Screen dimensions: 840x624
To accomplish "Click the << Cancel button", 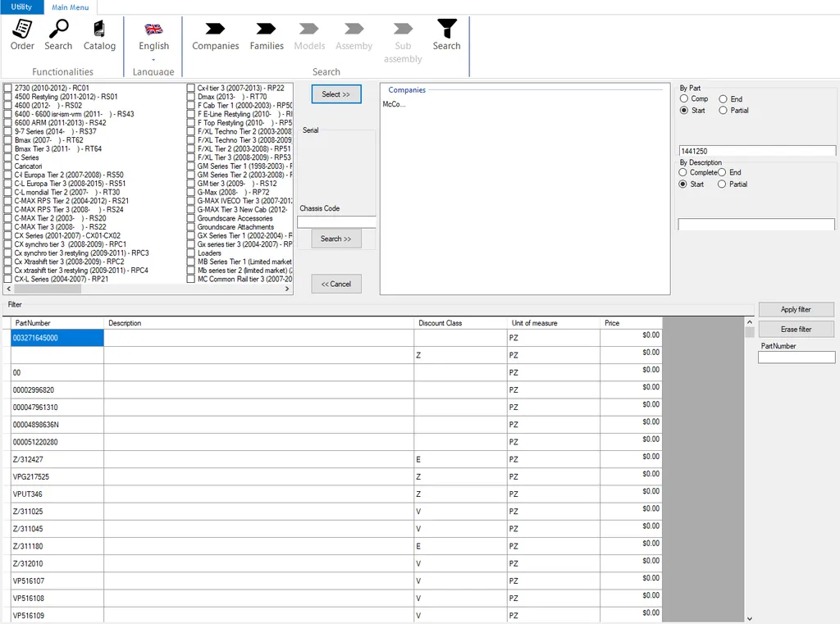I will pyautogui.click(x=336, y=284).
